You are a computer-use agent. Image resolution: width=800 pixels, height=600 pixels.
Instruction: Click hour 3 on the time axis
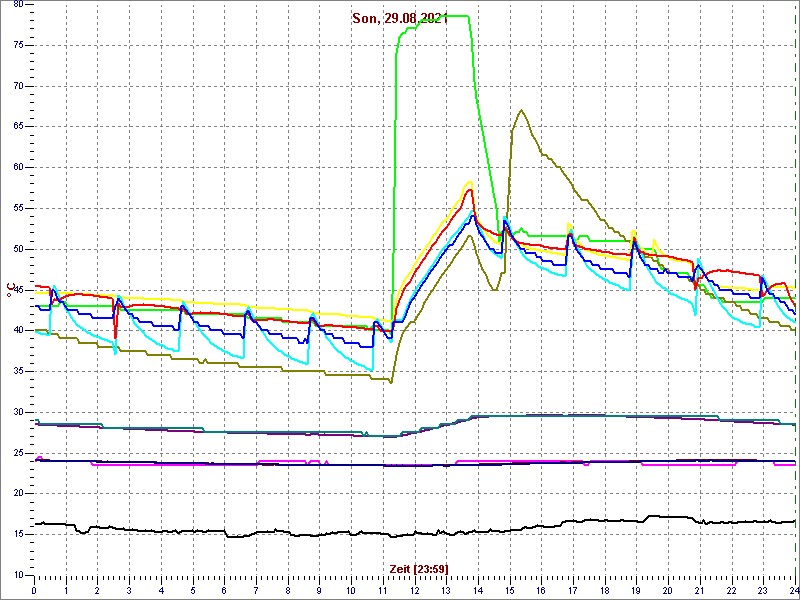click(x=129, y=591)
